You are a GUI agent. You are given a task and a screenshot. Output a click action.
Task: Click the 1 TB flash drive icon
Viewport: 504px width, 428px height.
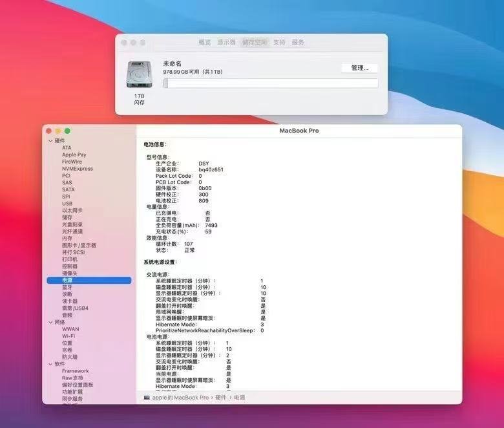139,74
